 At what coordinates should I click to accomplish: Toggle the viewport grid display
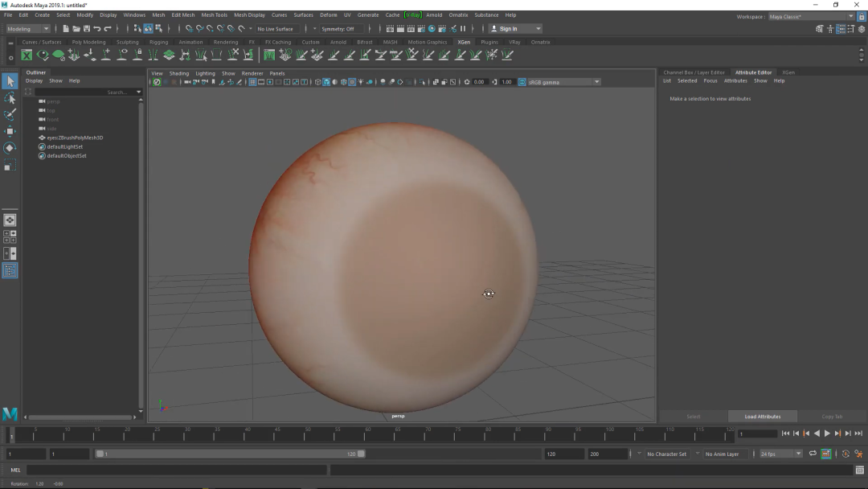pos(252,82)
